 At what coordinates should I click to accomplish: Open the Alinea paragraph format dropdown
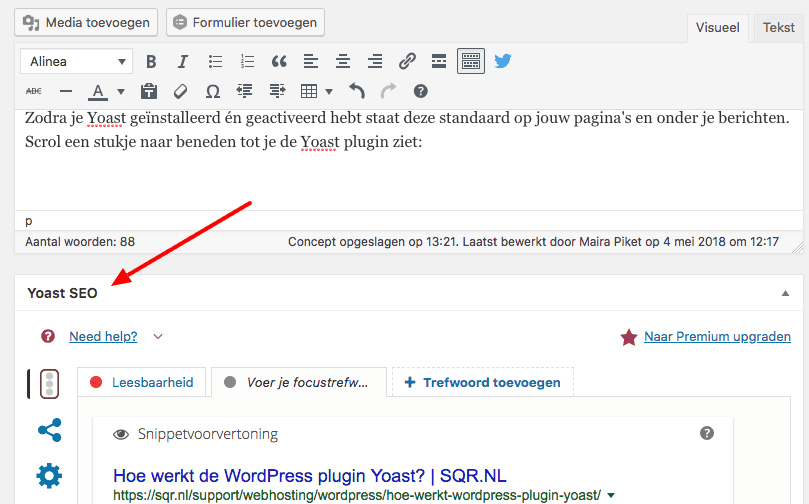[76, 61]
